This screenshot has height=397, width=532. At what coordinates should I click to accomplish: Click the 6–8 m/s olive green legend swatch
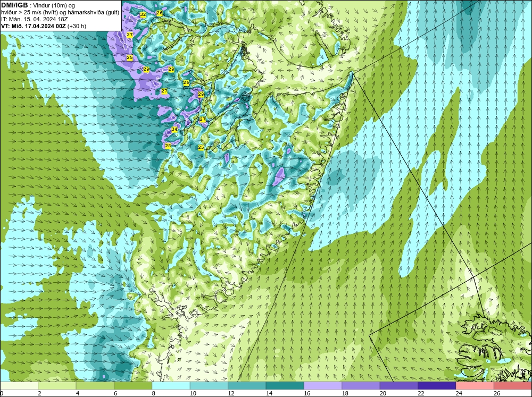133,385
